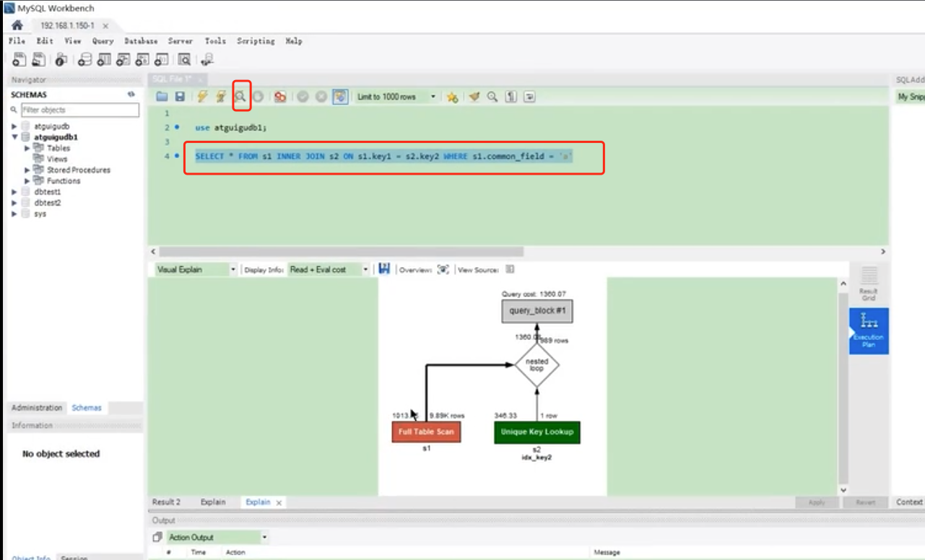Click the home icon tab
925x560 pixels.
17,25
